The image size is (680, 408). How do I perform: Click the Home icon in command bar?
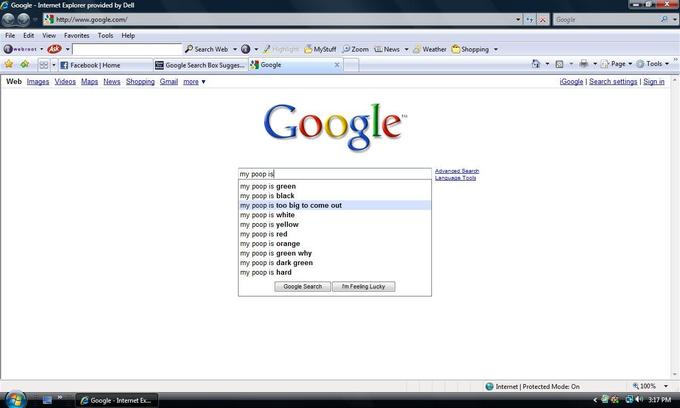point(536,64)
